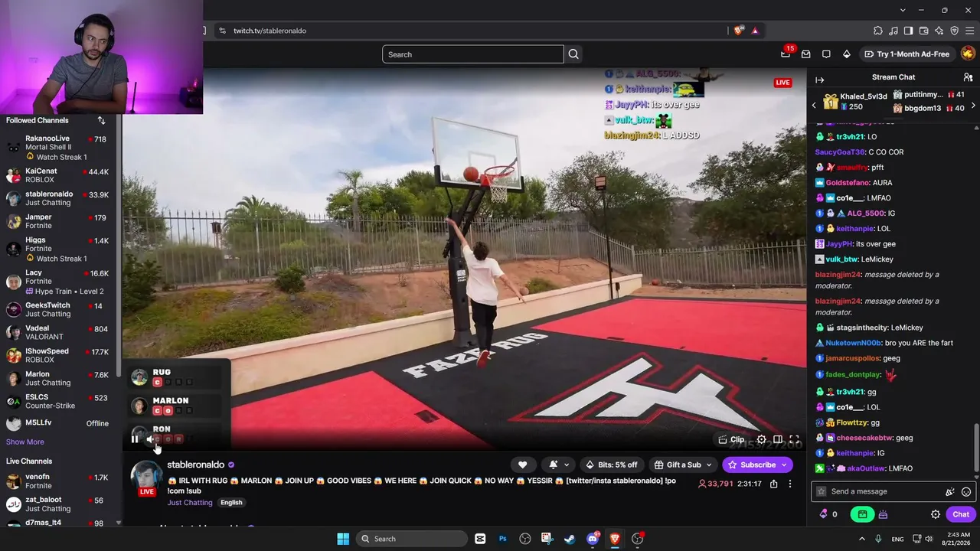Screen dimensions: 980x551
Task: Toggle the Brave sidebar panel
Action: pyautogui.click(x=909, y=31)
